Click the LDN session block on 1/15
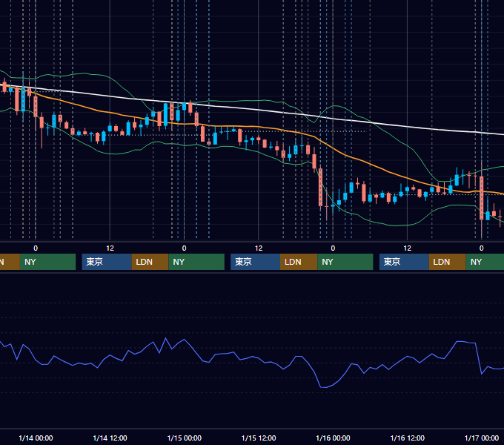 [299, 262]
